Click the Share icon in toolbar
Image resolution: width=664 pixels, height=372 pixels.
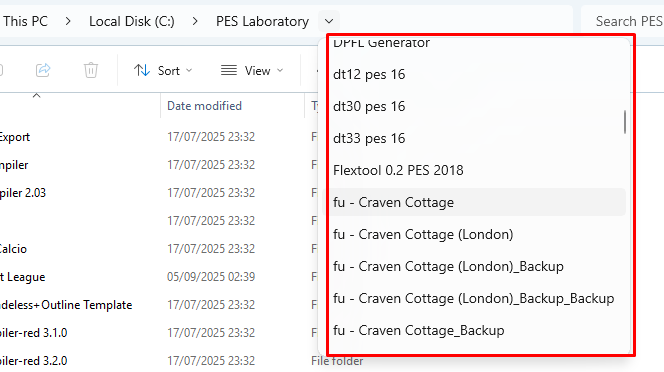tap(43, 70)
